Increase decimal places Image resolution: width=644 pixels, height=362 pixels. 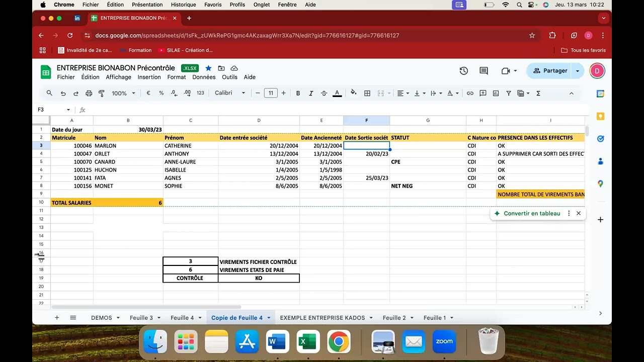pos(187,93)
